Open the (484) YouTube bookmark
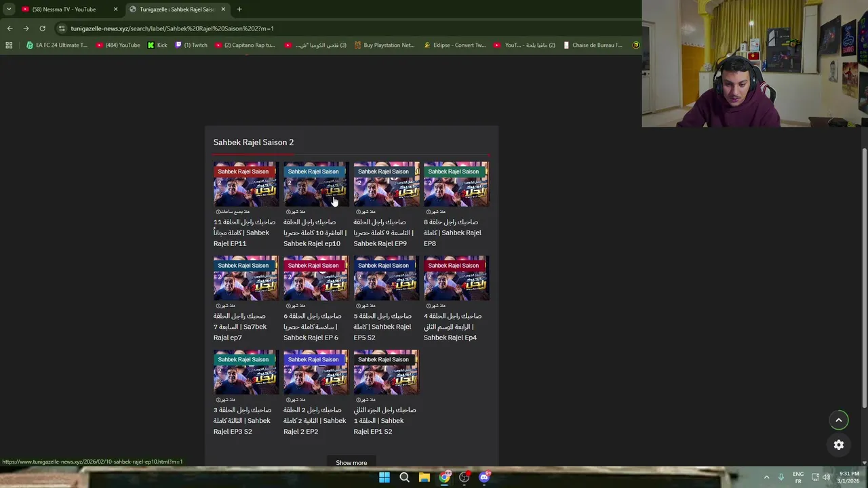Screen dimensions: 868x488 [118, 45]
